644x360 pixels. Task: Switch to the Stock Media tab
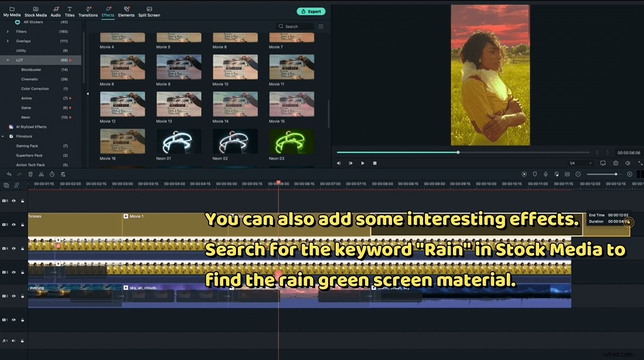pos(35,9)
